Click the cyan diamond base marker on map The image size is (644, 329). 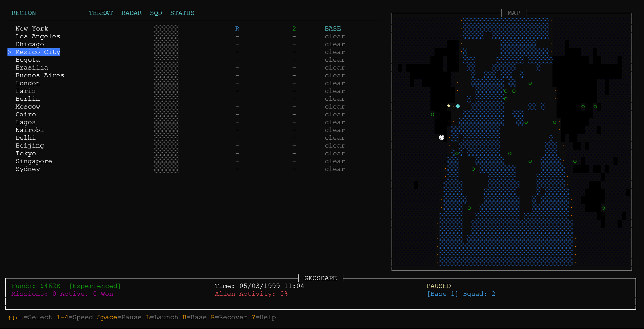click(x=458, y=106)
